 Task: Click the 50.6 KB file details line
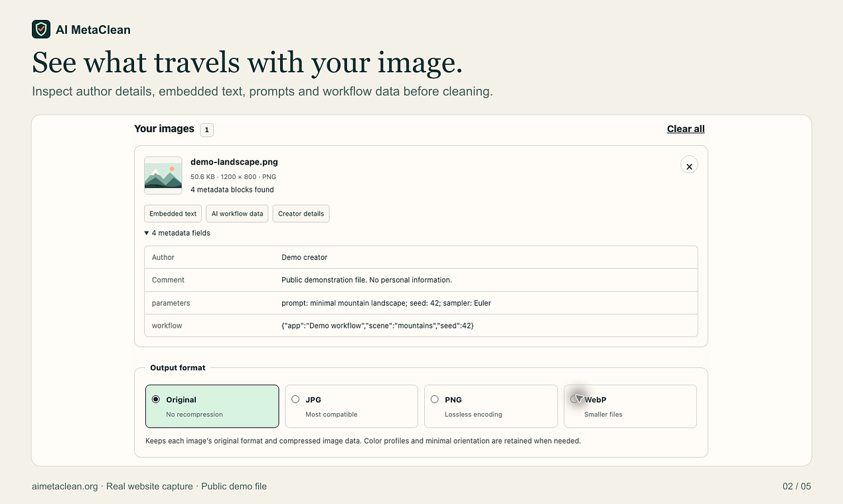pos(233,177)
